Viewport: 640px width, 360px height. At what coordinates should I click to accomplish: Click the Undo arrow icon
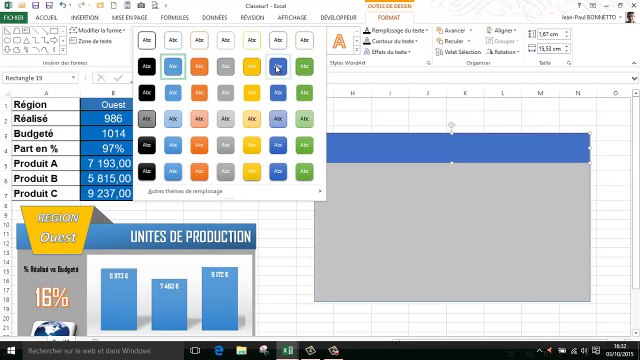pos(62,6)
